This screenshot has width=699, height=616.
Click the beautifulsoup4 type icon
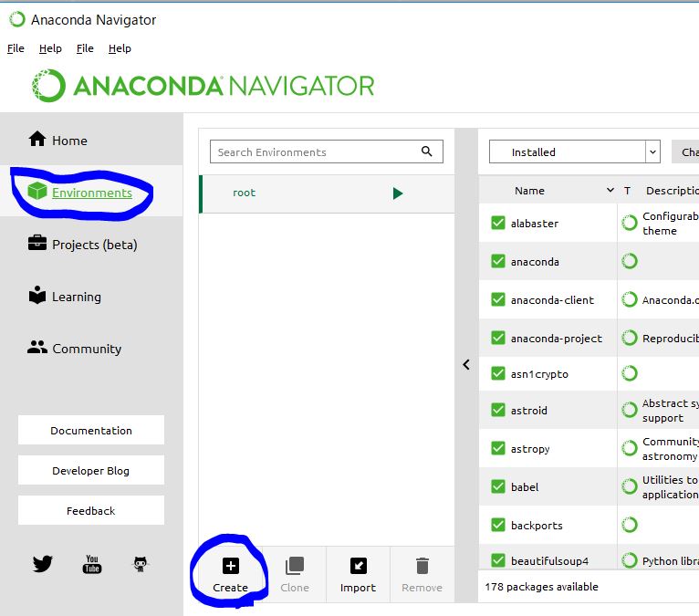(630, 560)
